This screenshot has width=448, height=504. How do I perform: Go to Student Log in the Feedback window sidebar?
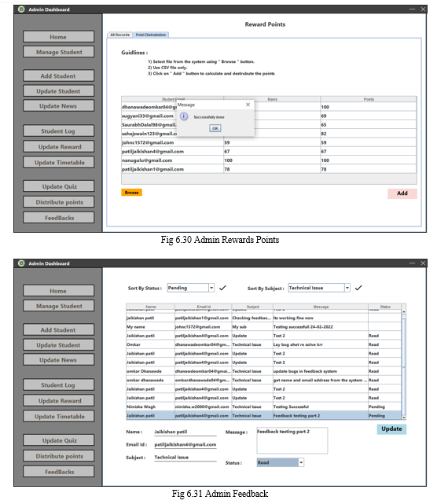tap(58, 384)
